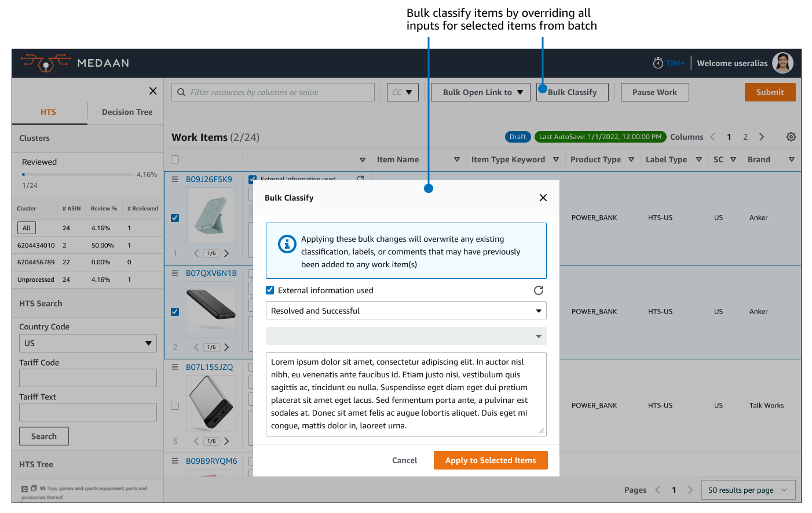Select cluster row 6204434010
Image resolution: width=812 pixels, height=513 pixels.
click(88, 245)
